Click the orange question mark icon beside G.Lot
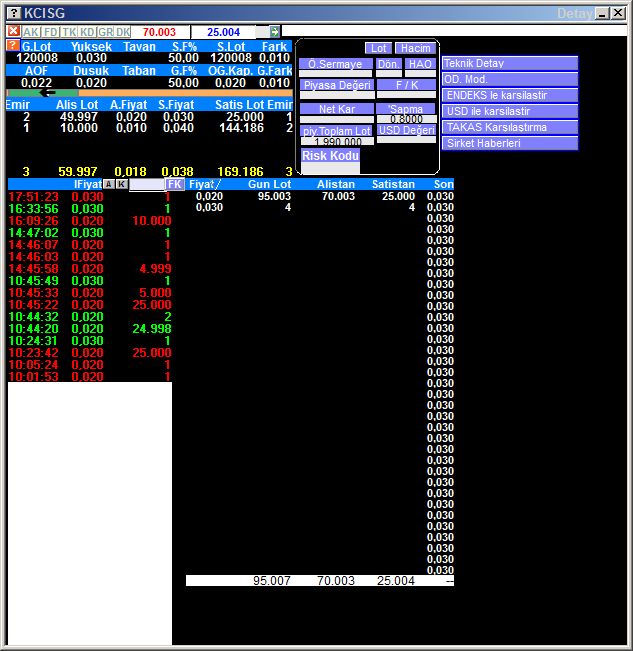Viewport: 633px width, 651px height. click(13, 45)
